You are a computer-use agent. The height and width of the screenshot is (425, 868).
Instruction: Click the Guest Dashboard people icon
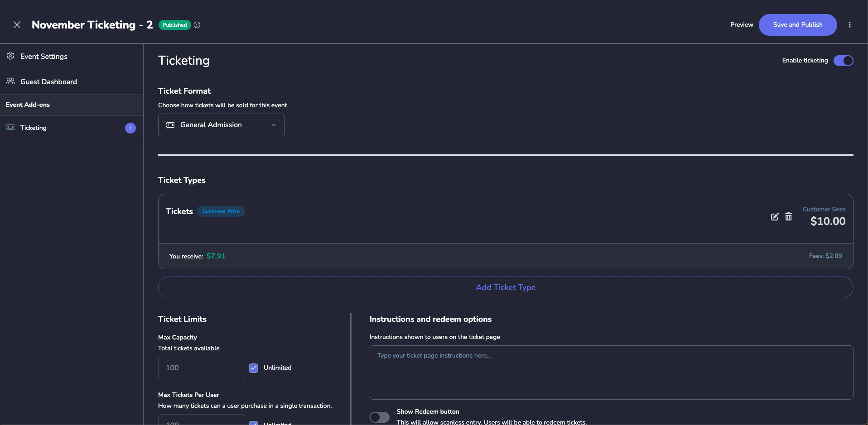[x=10, y=81]
